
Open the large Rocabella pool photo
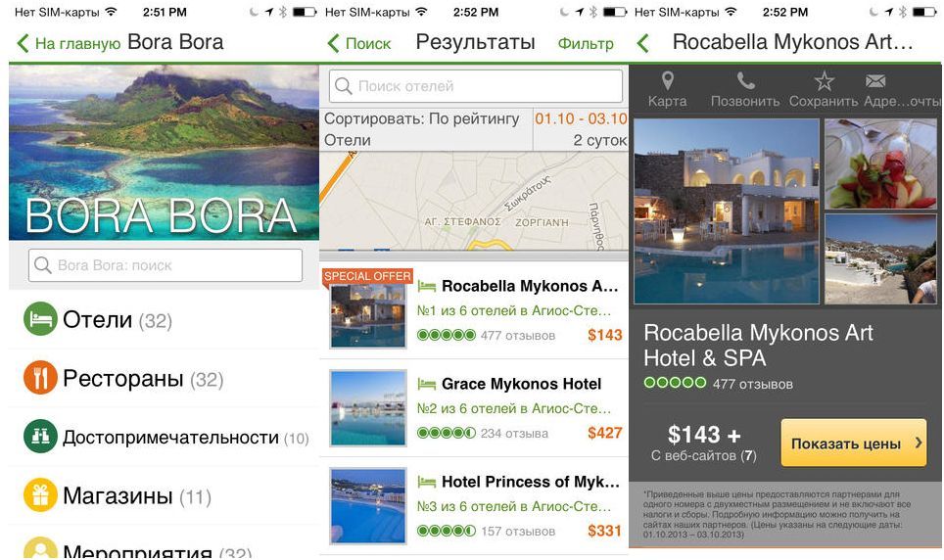click(727, 210)
